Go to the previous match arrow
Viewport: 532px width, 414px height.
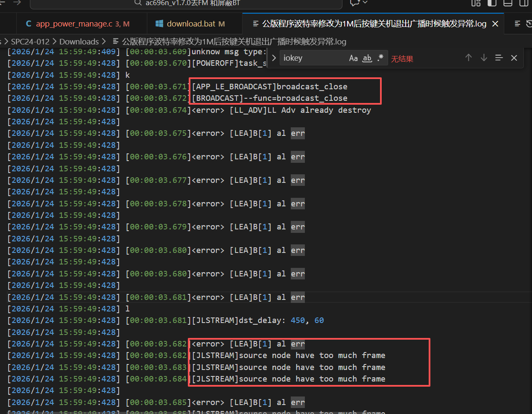468,58
